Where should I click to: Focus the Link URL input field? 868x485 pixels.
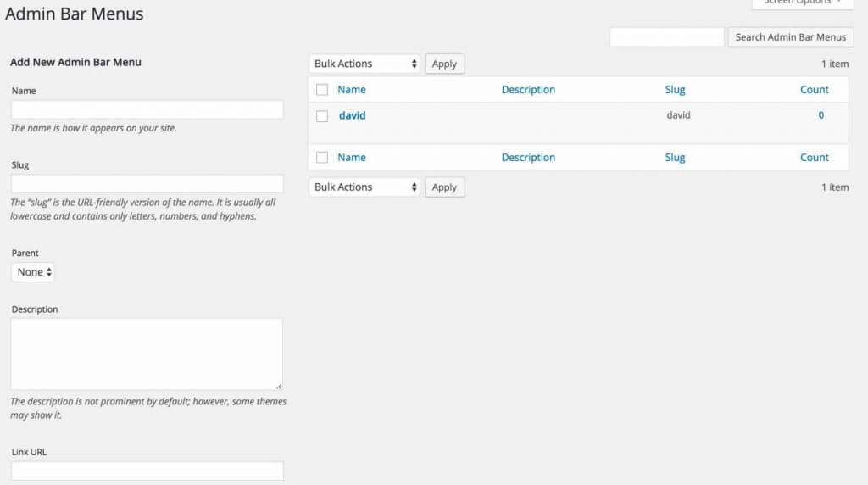(147, 471)
